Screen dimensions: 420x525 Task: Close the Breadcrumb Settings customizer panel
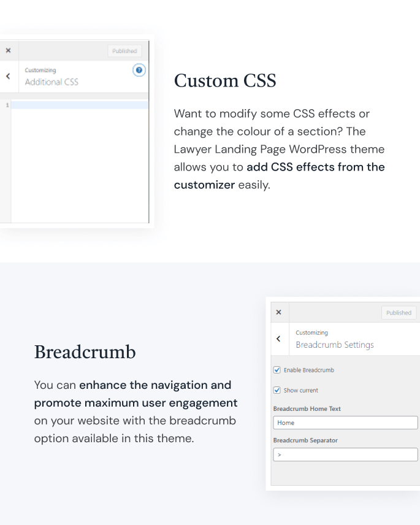[278, 312]
